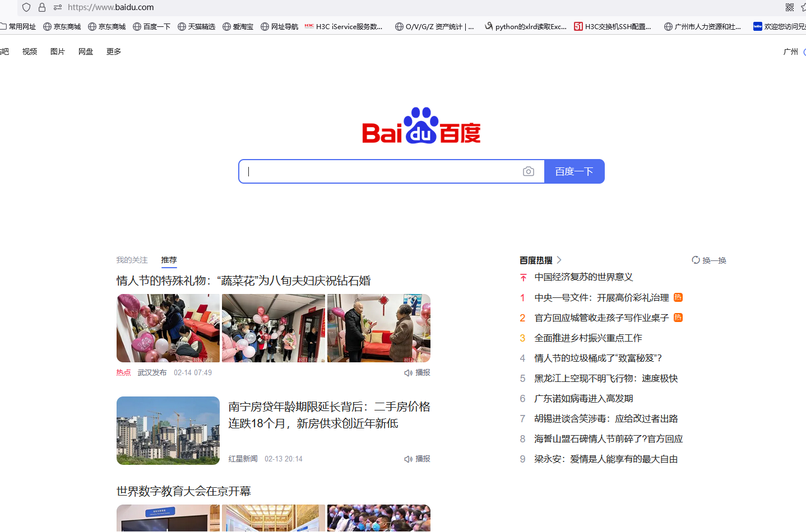Viewport: 806px width, 532px height.
Task: Open the 百度一下 bookmark in the bookmarks bar
Action: pos(152,26)
